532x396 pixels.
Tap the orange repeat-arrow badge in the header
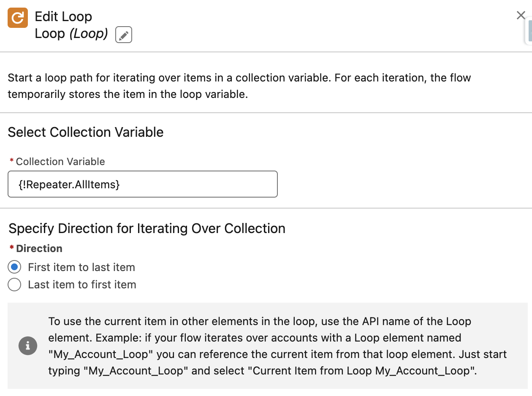point(17,18)
